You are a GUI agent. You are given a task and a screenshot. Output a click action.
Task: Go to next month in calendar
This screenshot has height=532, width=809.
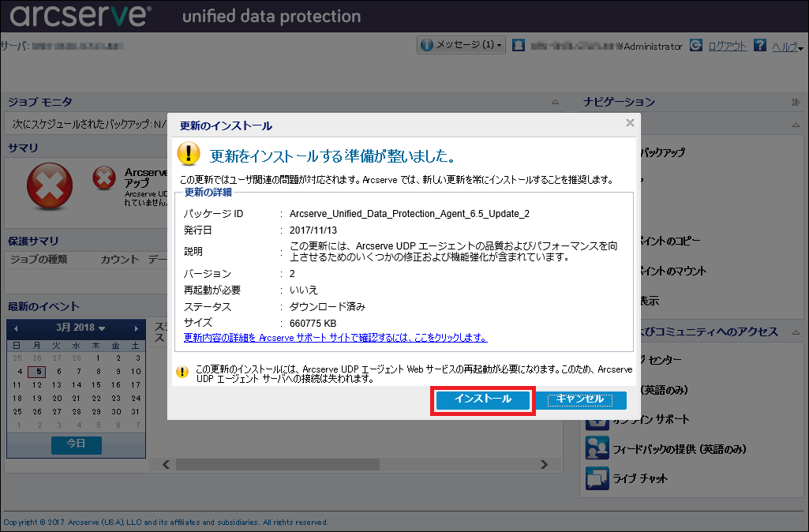click(x=137, y=328)
